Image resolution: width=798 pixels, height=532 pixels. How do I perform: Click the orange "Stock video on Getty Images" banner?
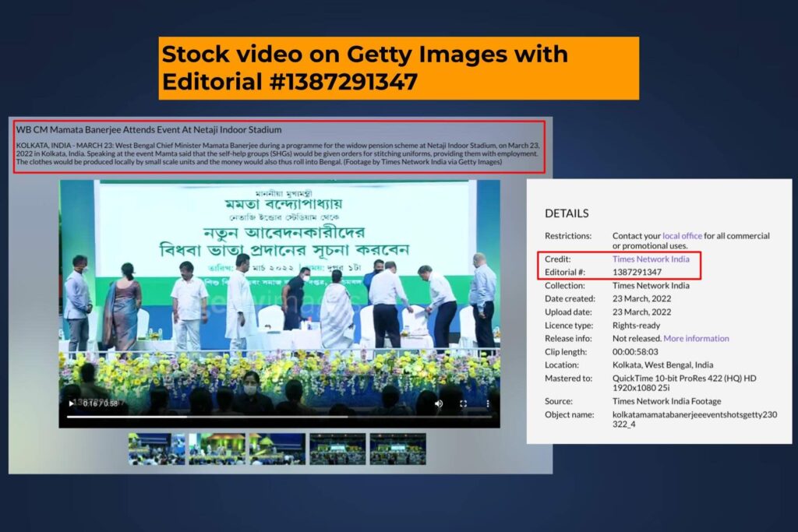click(398, 68)
